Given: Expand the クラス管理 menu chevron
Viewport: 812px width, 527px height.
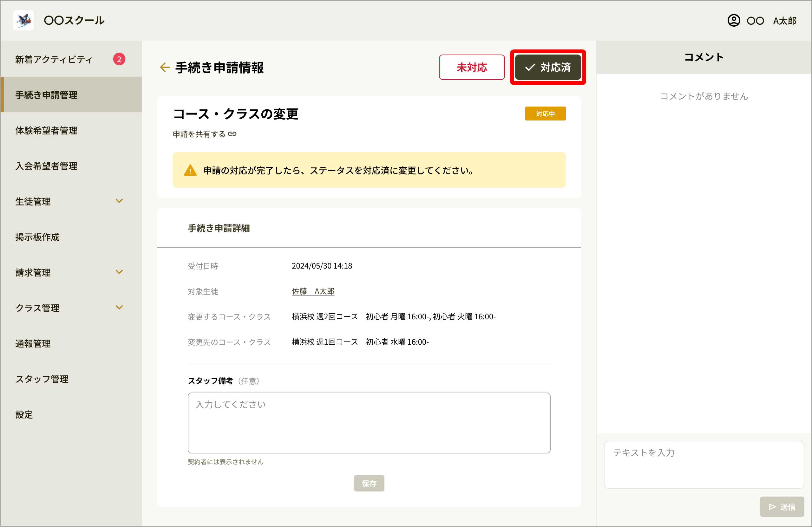Looking at the screenshot, I should (119, 307).
